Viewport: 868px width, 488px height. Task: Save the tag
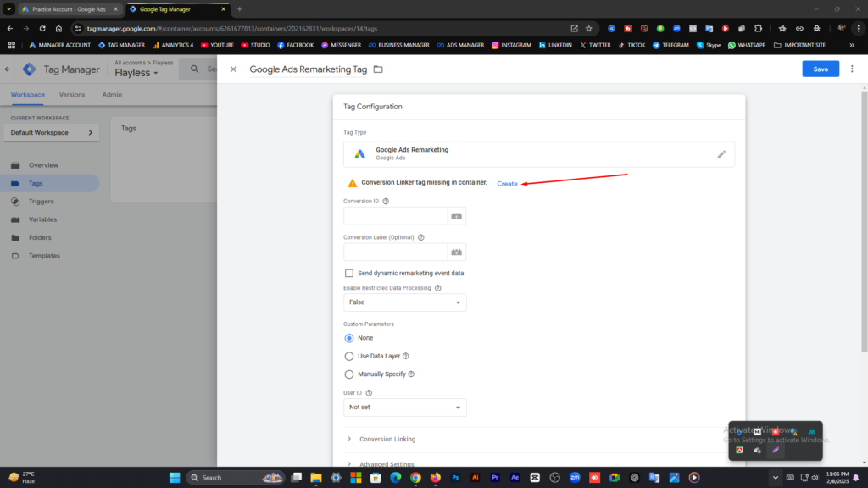click(821, 69)
